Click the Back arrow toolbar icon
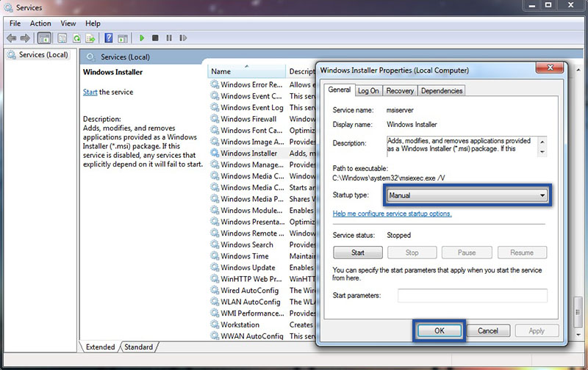 click(12, 38)
